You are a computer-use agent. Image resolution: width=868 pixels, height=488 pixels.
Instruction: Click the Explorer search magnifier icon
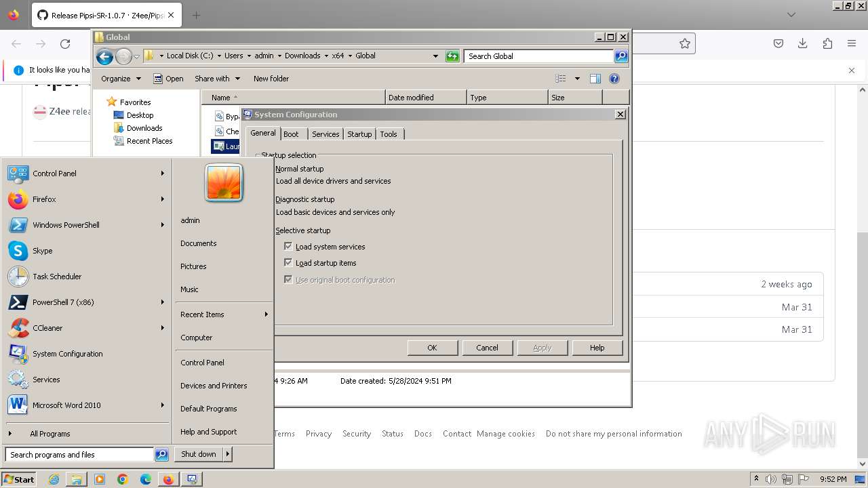[x=621, y=56]
